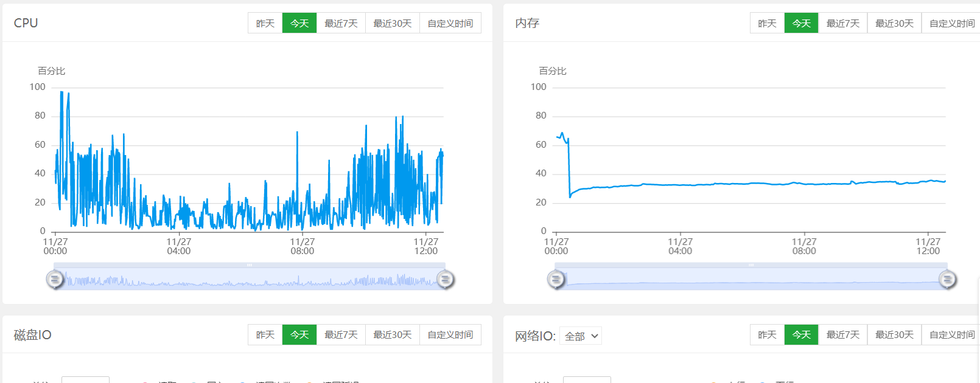This screenshot has width=980, height=383.
Task: Switch CPU chart to 最近30天
Action: (393, 23)
